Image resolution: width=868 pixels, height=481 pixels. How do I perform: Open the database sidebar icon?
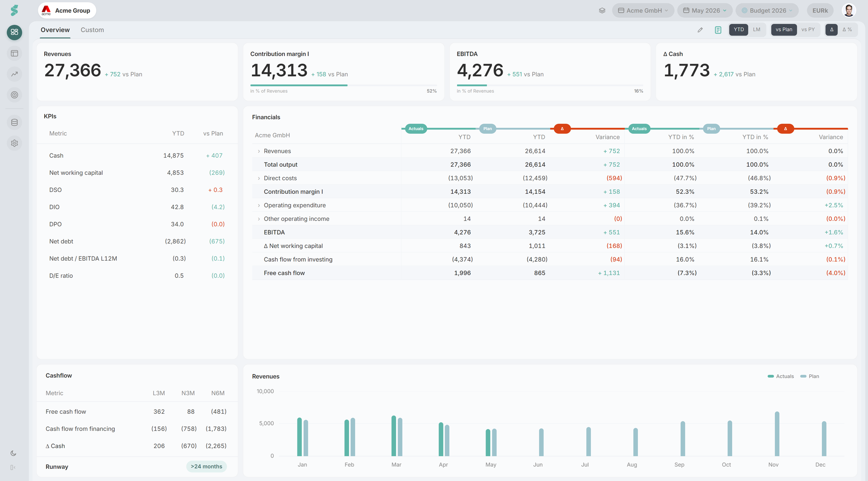click(x=14, y=122)
